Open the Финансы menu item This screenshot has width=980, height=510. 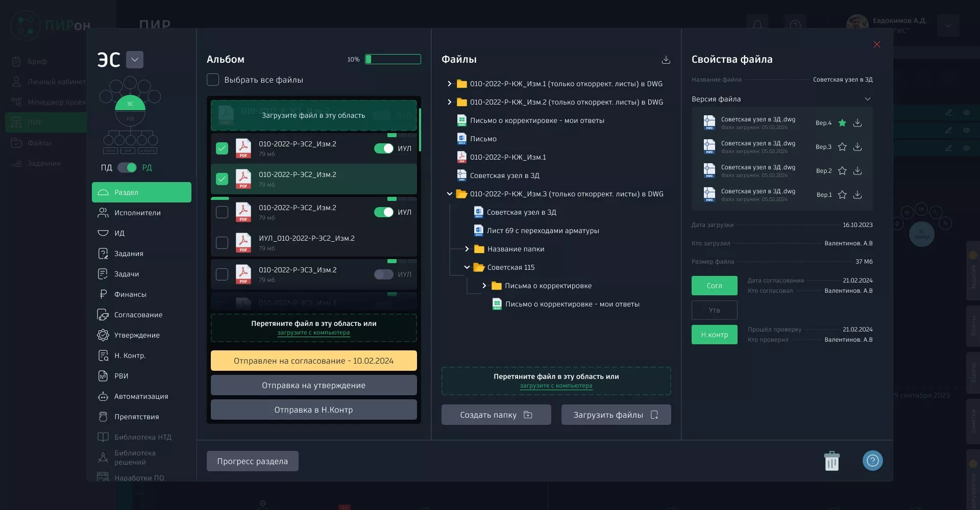[130, 294]
